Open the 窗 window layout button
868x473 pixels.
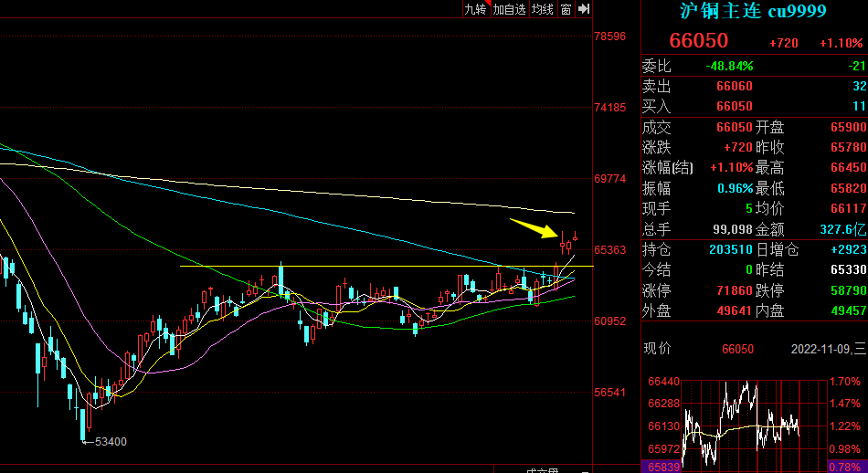566,9
